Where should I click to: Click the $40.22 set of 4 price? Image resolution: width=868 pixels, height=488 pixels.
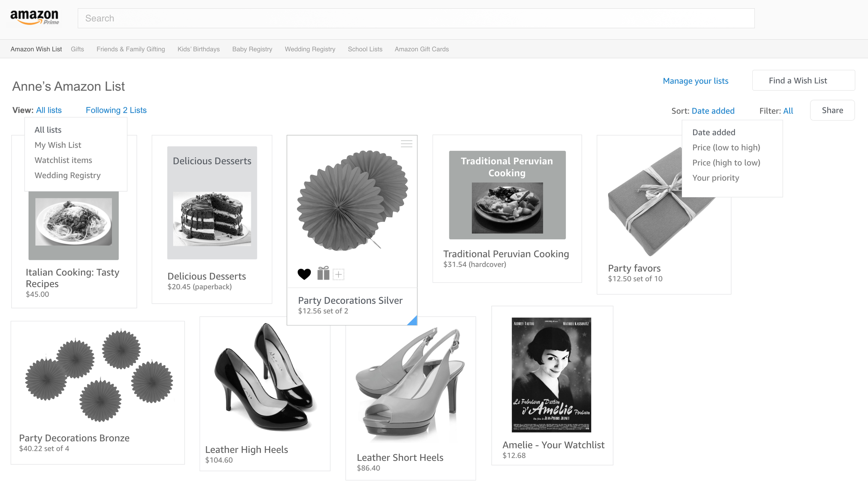44,449
